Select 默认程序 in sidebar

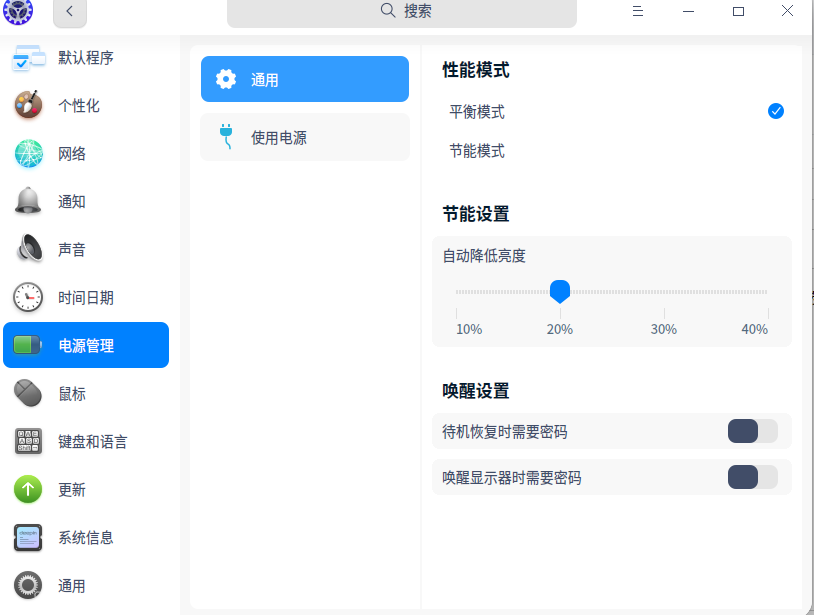[x=86, y=58]
